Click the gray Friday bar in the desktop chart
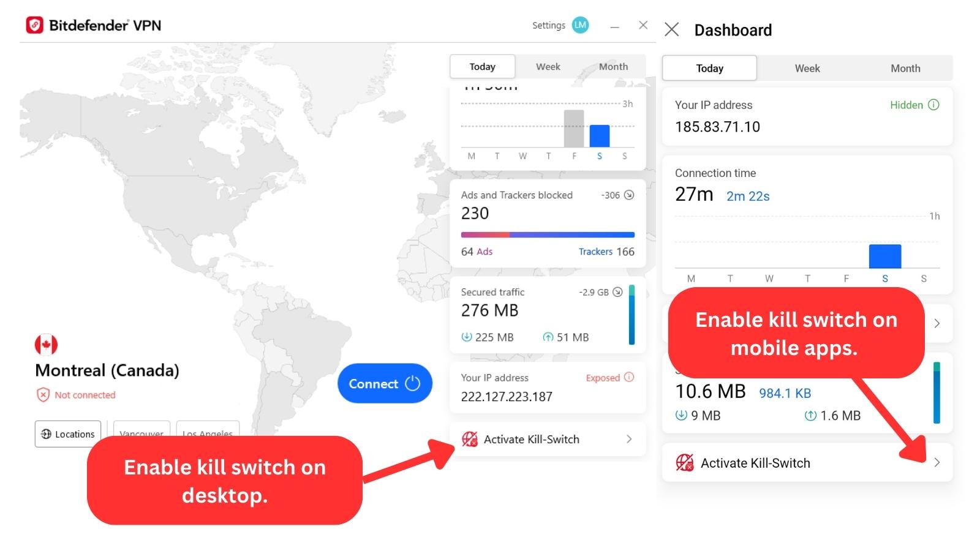980x551 pixels. pos(574,129)
